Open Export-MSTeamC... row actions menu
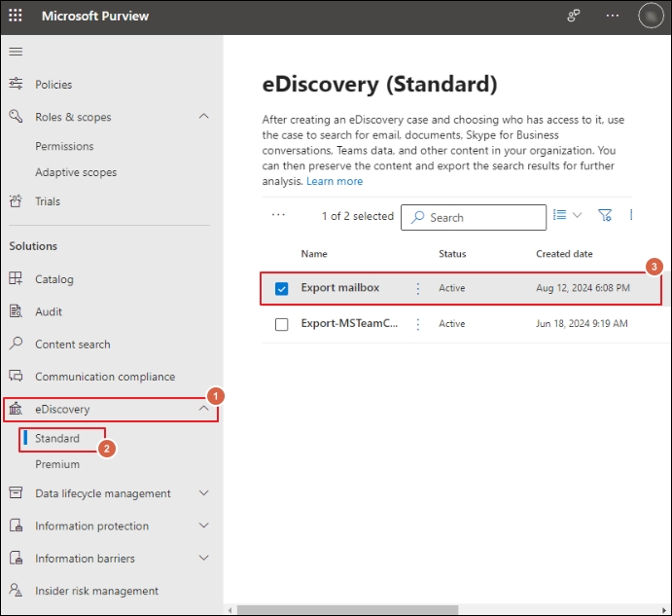Screen dimensions: 672x616 coord(418,324)
